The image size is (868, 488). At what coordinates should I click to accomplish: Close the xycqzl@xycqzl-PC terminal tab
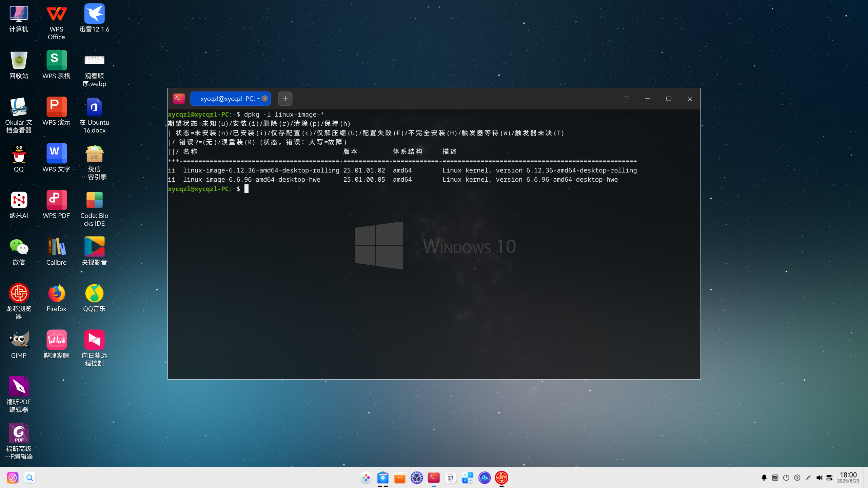[x=265, y=99]
